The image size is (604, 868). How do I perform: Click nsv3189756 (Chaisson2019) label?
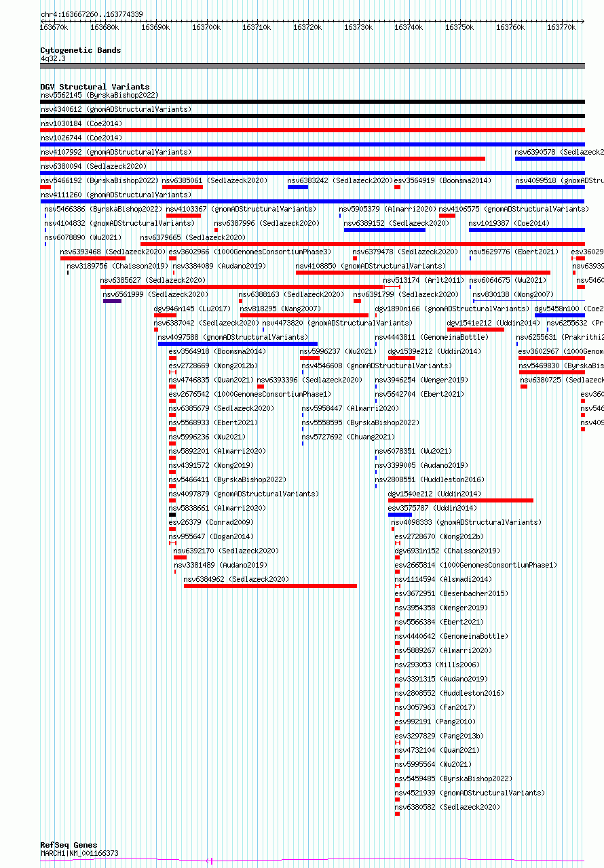point(117,266)
